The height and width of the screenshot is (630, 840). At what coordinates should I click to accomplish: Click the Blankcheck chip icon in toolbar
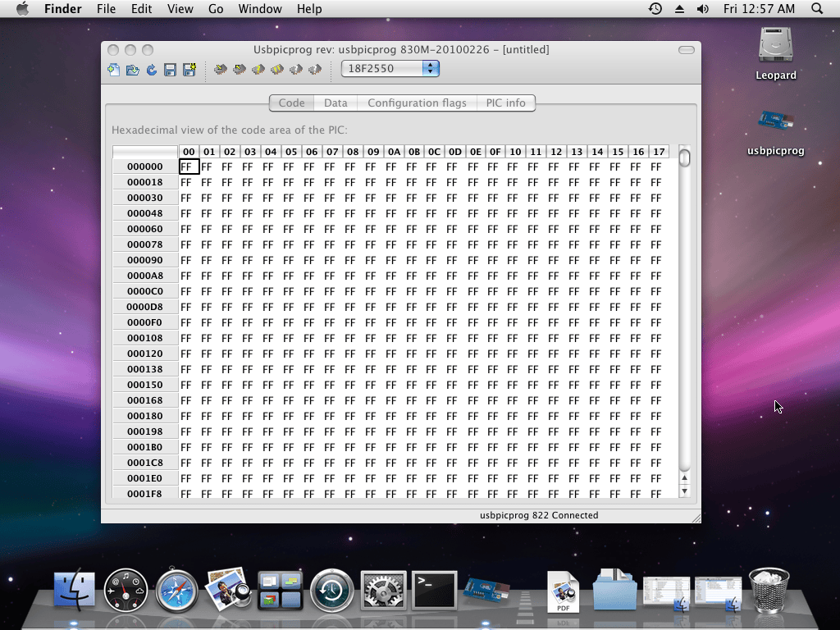(295, 69)
